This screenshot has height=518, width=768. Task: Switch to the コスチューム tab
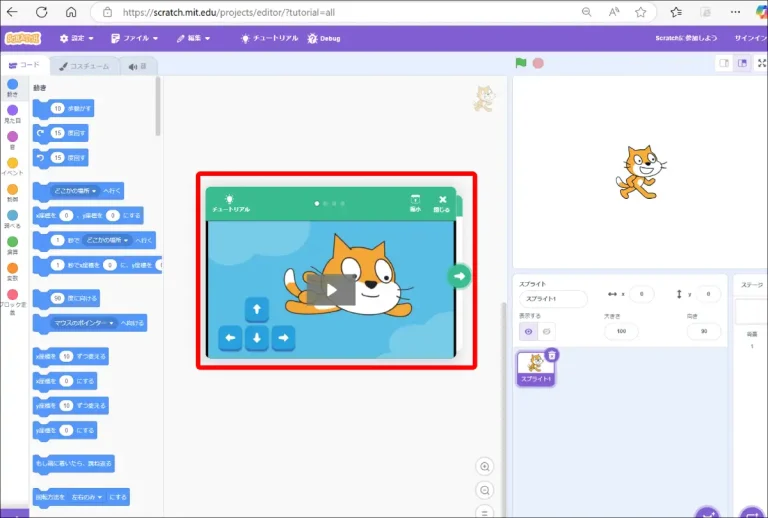click(x=83, y=66)
